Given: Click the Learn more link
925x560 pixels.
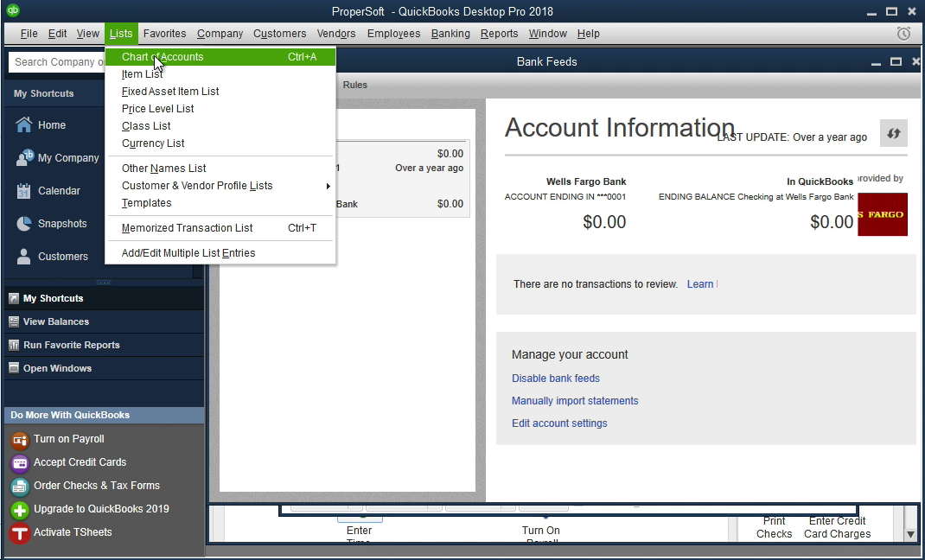Looking at the screenshot, I should coord(701,284).
